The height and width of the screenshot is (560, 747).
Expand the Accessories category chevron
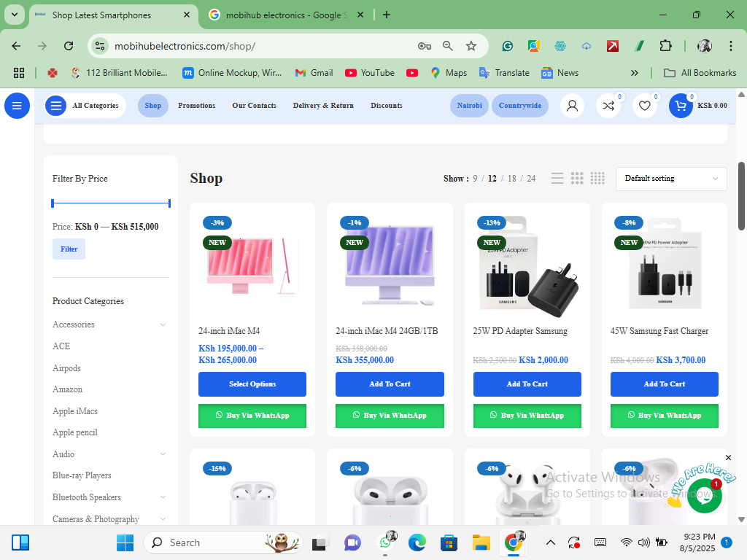tap(163, 324)
